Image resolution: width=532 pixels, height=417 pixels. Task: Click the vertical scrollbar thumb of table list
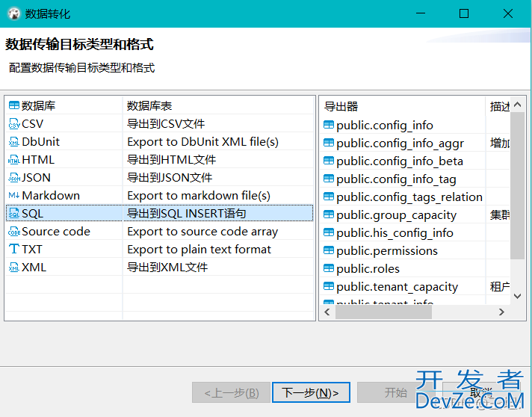(517, 185)
